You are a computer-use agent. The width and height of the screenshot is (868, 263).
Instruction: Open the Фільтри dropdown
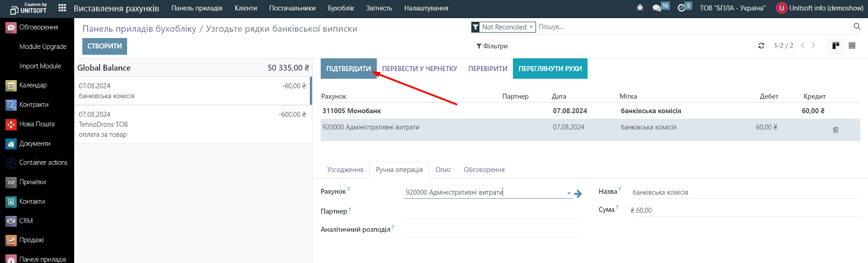coord(492,46)
